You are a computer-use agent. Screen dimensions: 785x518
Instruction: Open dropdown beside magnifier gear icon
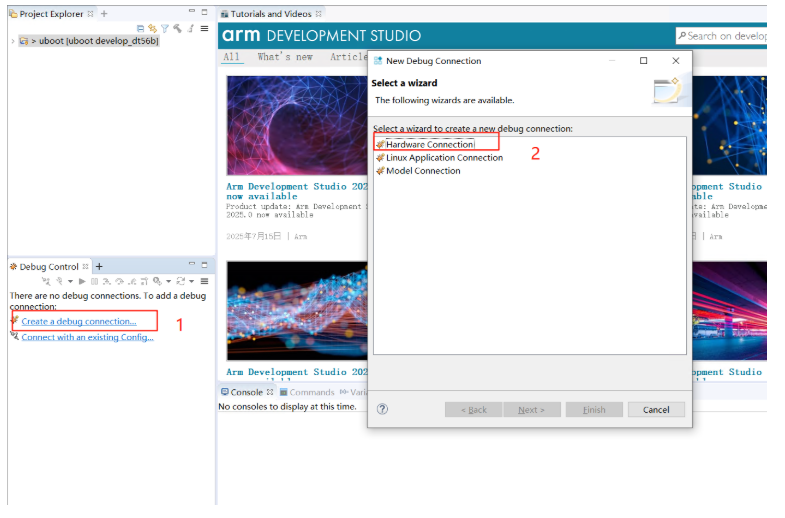[x=168, y=282]
